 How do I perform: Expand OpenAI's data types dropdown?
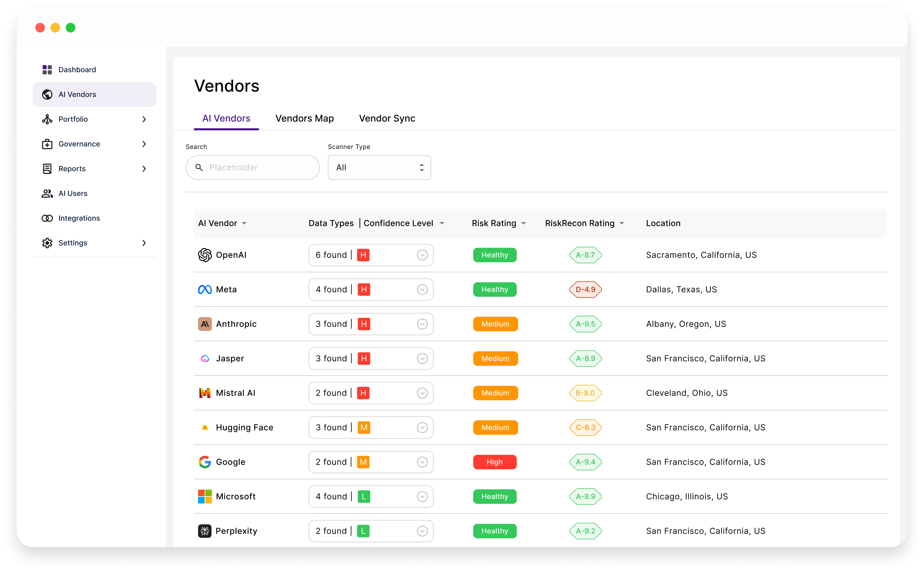click(422, 255)
